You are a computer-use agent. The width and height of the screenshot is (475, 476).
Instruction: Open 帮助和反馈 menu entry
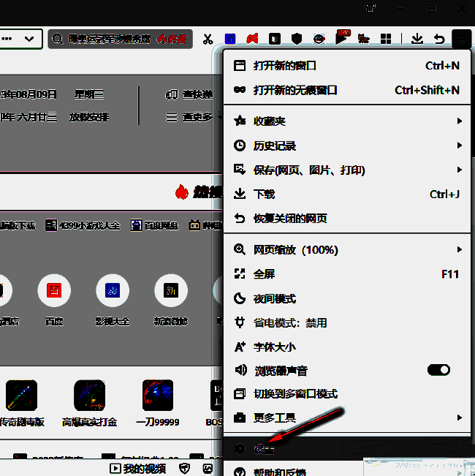click(x=347, y=472)
